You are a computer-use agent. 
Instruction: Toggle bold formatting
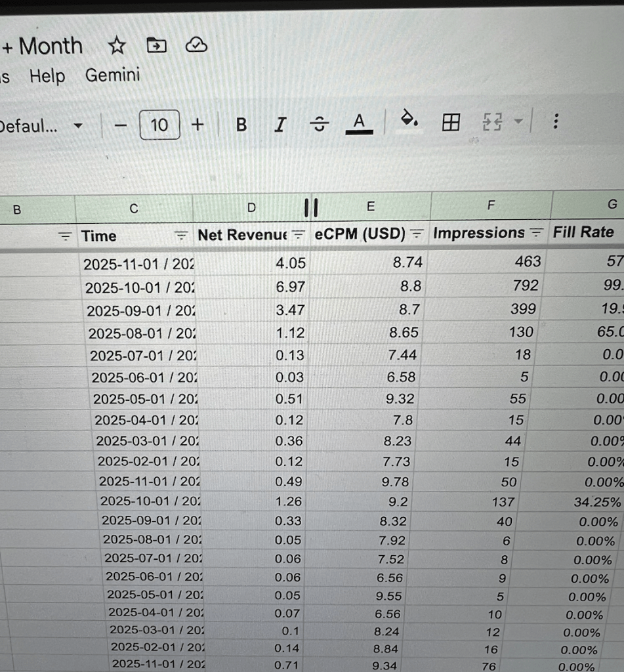(x=241, y=124)
